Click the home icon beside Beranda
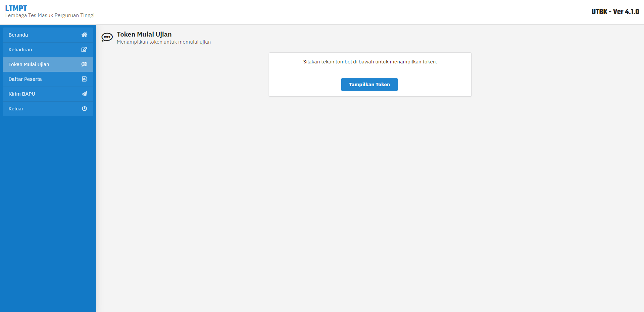Screen dimensions: 644x312 84,35
